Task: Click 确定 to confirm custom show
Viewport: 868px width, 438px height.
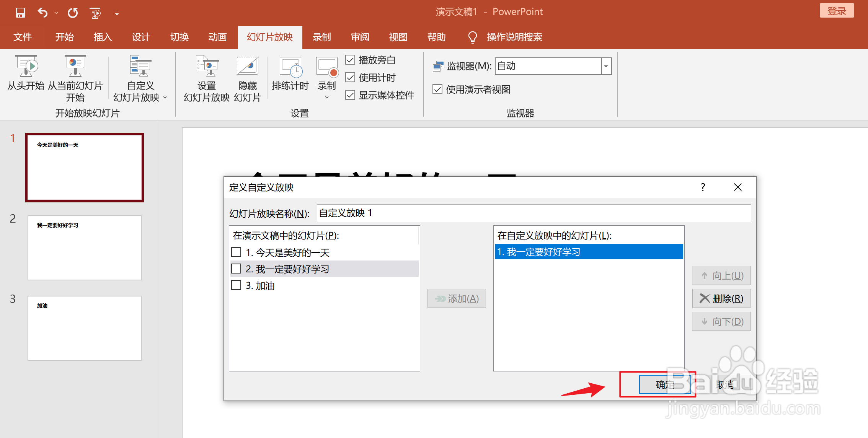Action: coord(665,384)
